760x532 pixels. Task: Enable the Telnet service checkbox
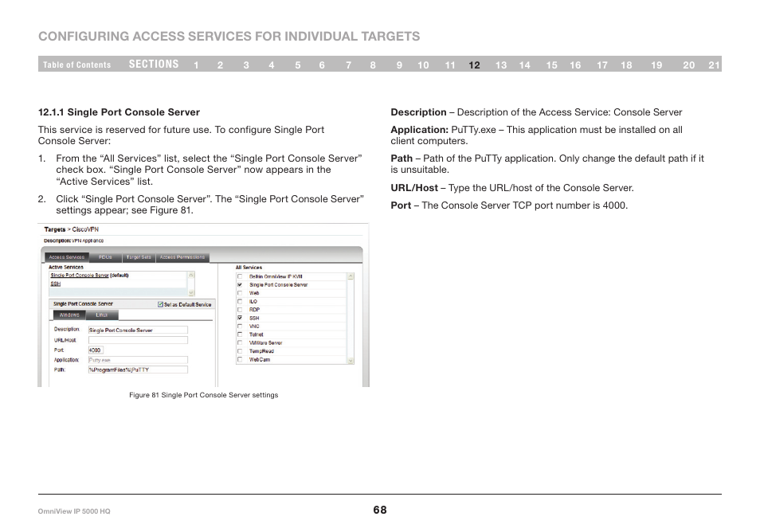tap(240, 334)
